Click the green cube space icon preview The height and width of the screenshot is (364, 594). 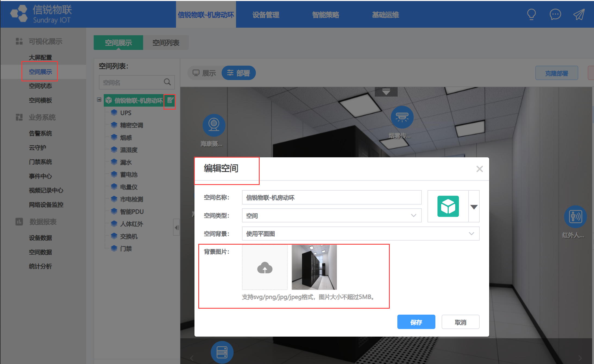click(448, 206)
